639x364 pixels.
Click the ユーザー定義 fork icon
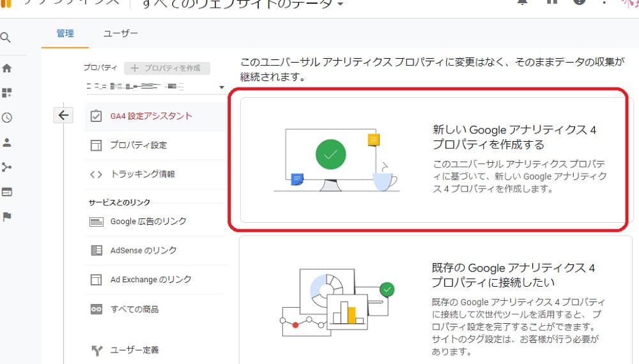(96, 350)
